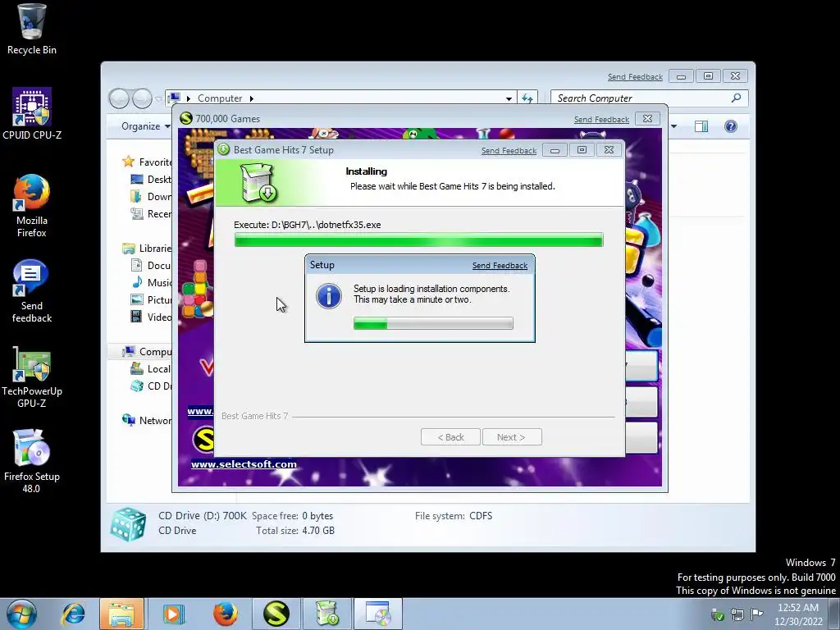Open the Windows Start menu orb
The height and width of the screenshot is (630, 840).
(x=21, y=614)
